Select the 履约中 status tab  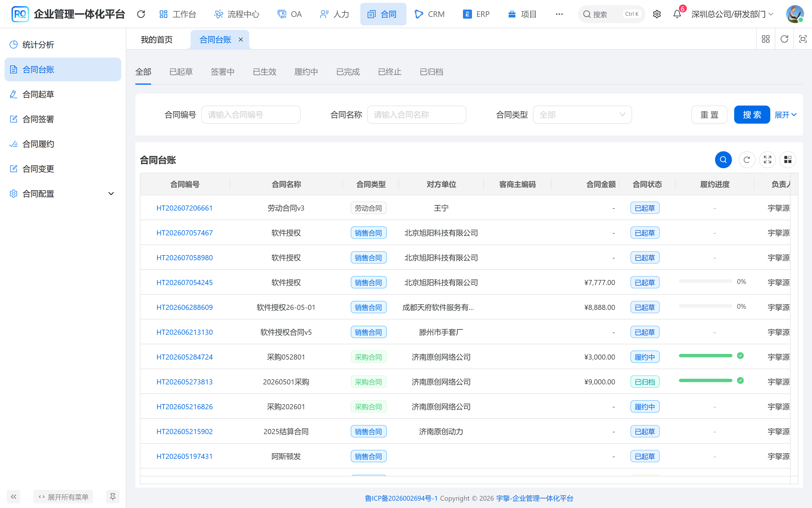click(306, 72)
